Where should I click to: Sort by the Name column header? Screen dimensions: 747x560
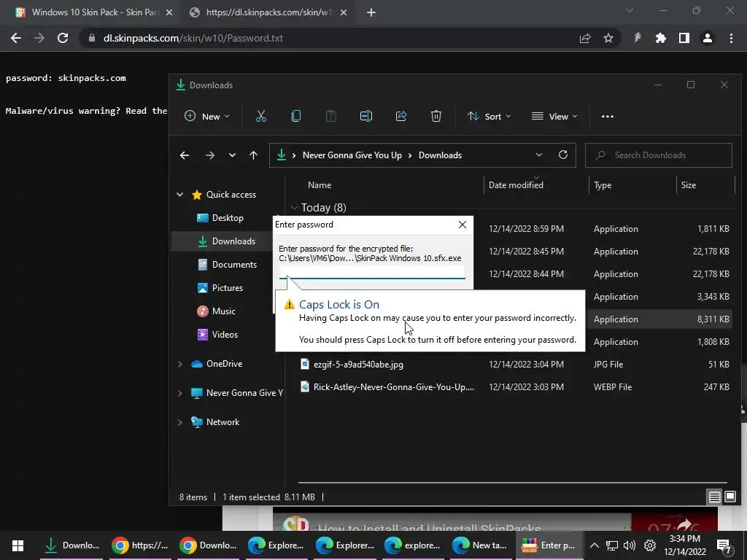pos(320,185)
